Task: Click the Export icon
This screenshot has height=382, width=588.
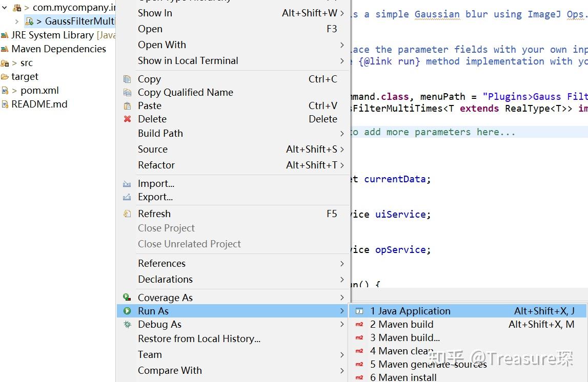Action: [x=127, y=197]
